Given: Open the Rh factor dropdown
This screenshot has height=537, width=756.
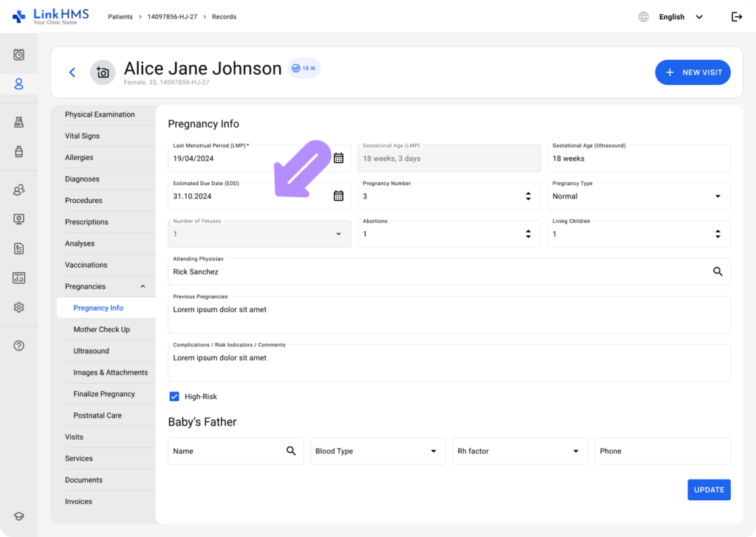Looking at the screenshot, I should click(x=575, y=451).
